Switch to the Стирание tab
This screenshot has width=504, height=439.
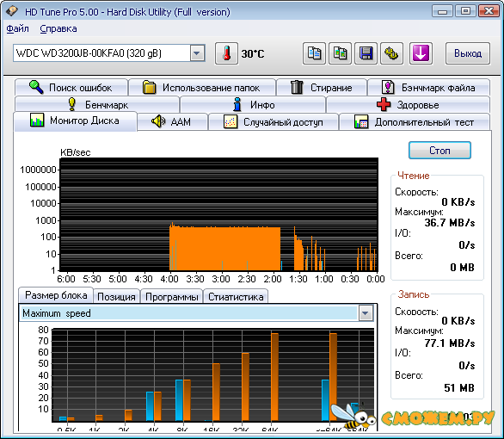coord(322,88)
